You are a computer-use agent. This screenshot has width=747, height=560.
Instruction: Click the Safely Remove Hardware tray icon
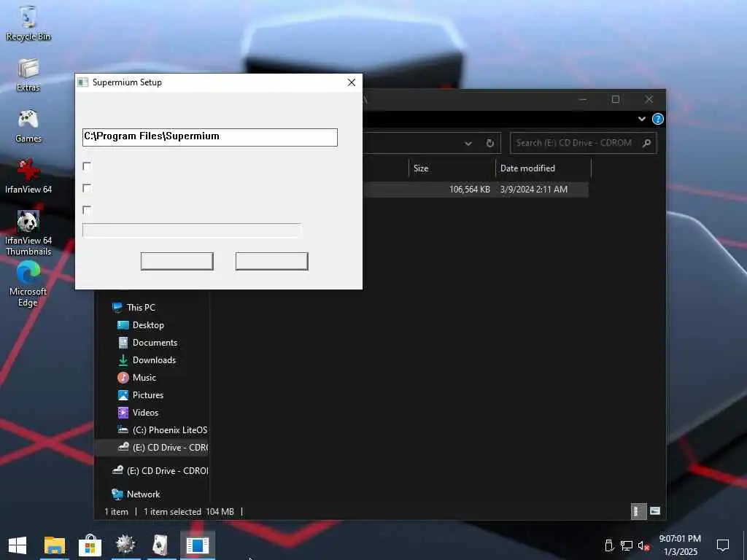click(609, 545)
